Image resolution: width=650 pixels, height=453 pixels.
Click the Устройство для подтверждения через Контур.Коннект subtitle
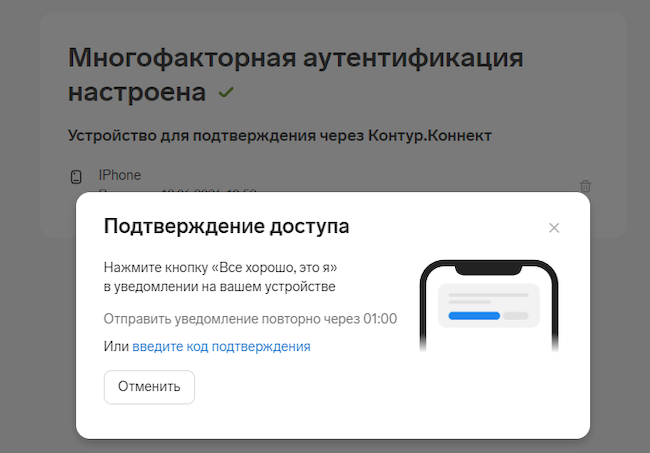pos(280,136)
